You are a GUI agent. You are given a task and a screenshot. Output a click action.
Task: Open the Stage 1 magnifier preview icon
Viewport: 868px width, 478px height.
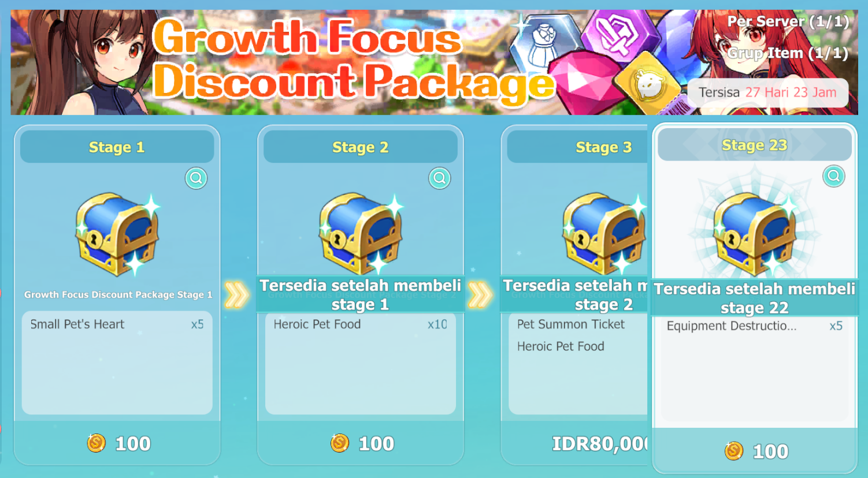click(196, 178)
